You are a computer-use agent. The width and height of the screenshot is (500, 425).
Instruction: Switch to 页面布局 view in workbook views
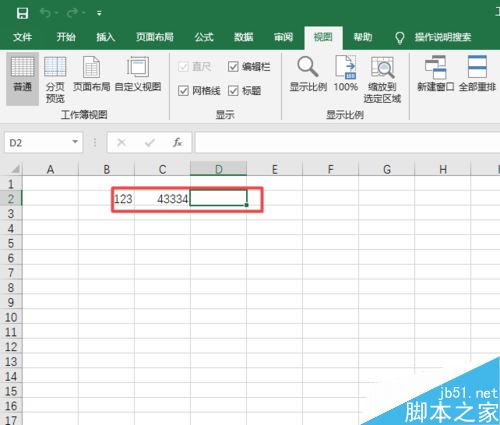(91, 74)
